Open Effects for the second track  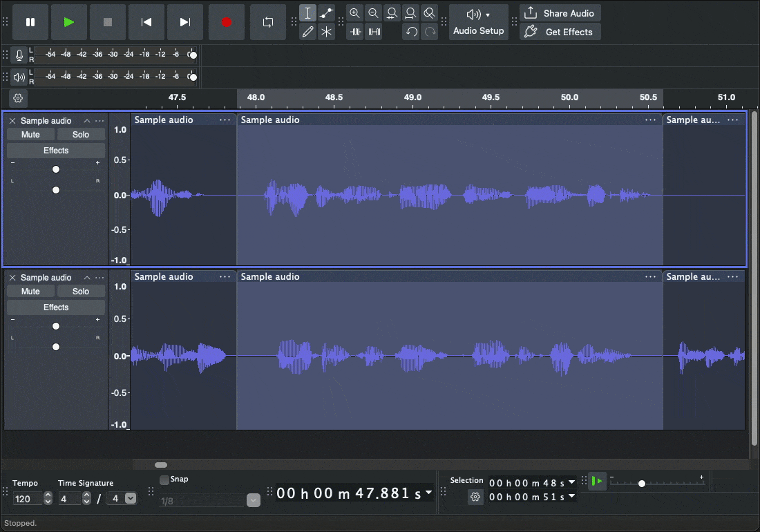(56, 307)
